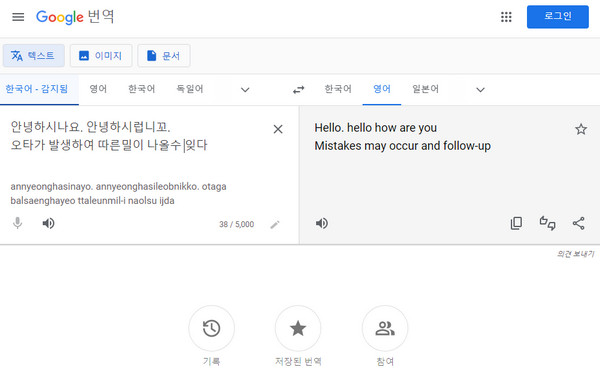The height and width of the screenshot is (373, 600).
Task: Expand more source languages dropdown
Action: [x=245, y=90]
